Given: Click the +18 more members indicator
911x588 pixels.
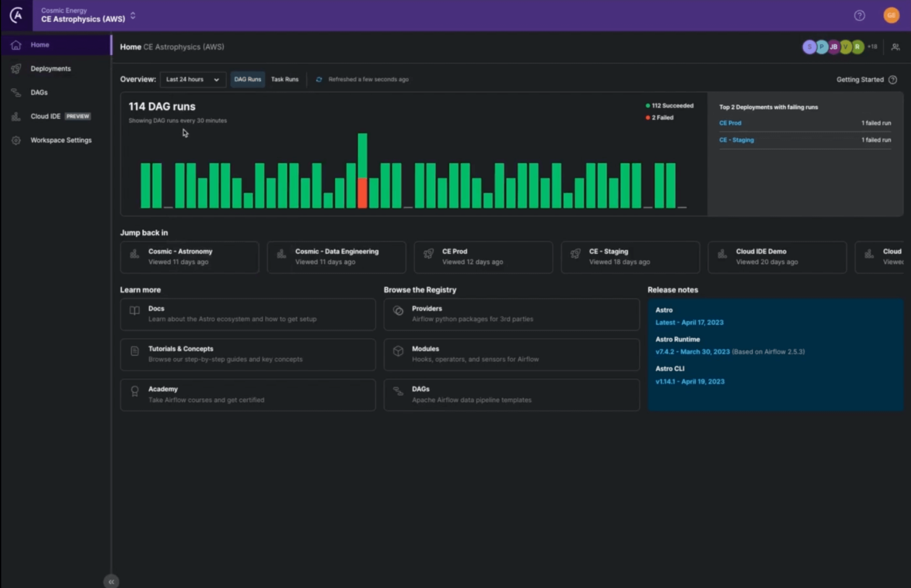Looking at the screenshot, I should 872,47.
